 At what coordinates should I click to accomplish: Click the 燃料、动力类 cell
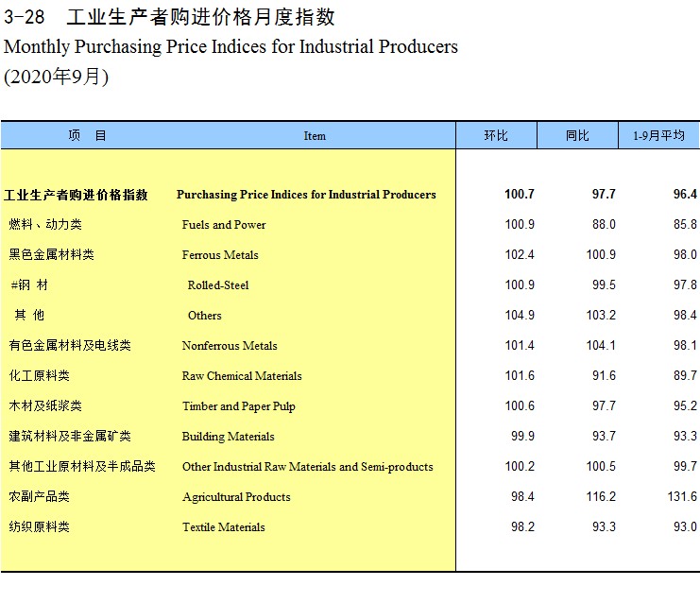pyautogui.click(x=45, y=224)
